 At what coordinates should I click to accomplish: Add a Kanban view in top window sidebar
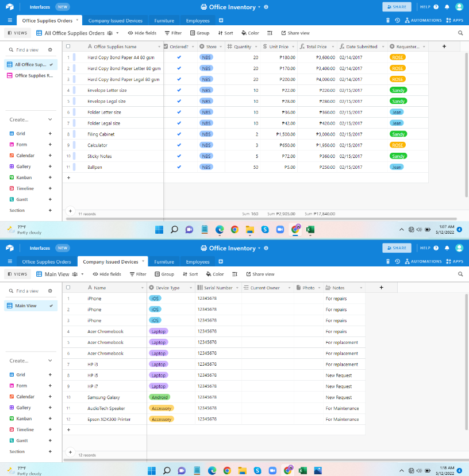click(x=50, y=177)
